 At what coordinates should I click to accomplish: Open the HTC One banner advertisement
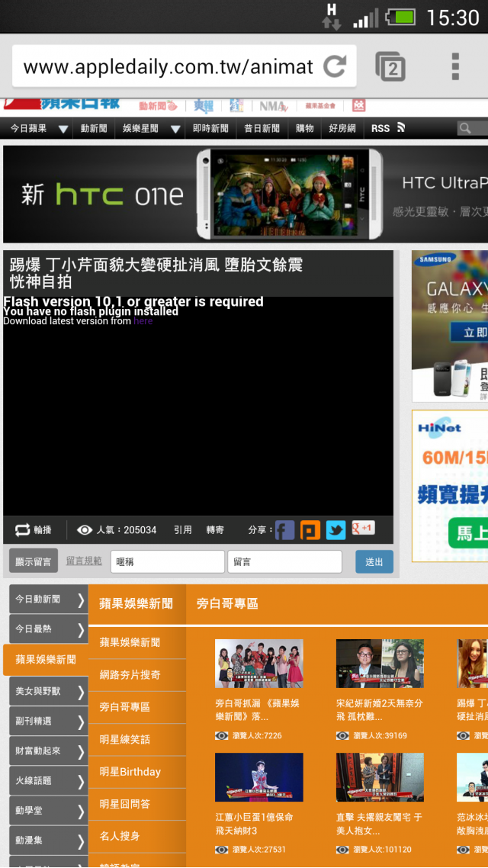point(246,194)
